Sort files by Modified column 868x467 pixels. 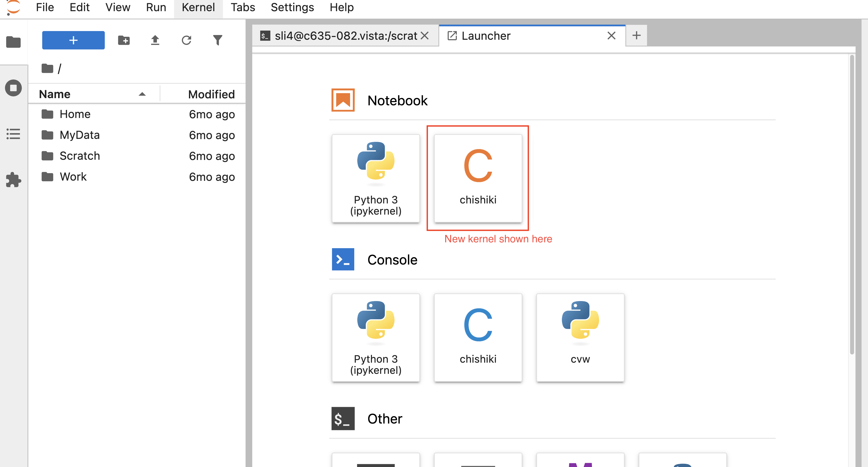[211, 94]
